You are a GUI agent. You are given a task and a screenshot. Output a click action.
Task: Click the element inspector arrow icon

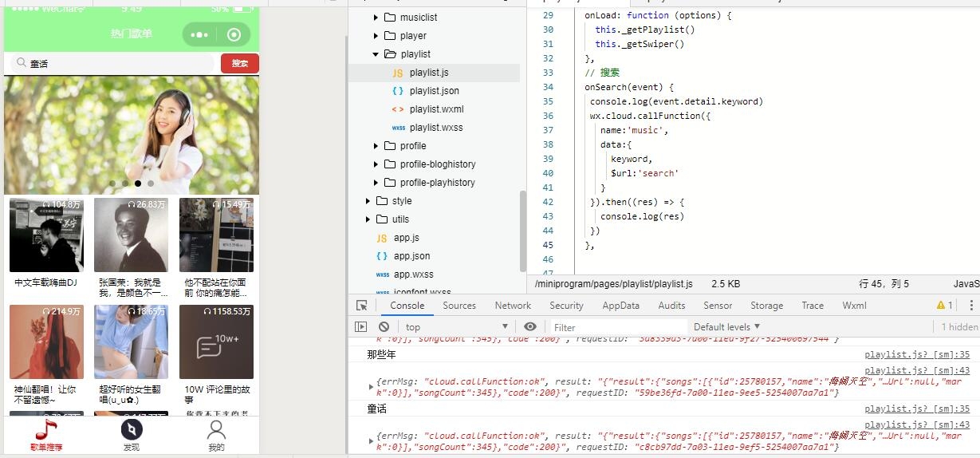(362, 306)
